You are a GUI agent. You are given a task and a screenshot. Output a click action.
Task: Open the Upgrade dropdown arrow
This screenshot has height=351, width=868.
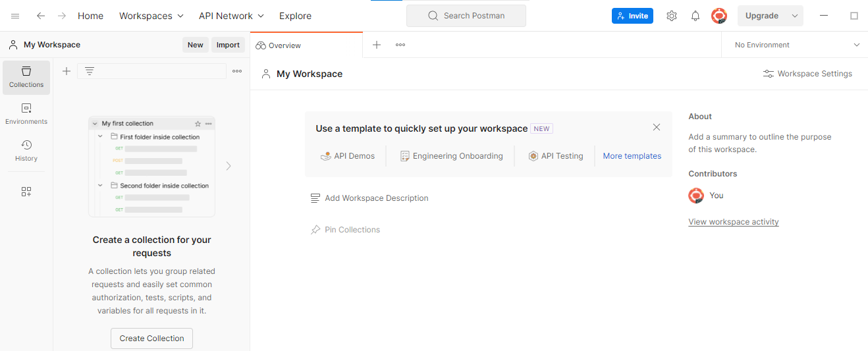point(795,16)
